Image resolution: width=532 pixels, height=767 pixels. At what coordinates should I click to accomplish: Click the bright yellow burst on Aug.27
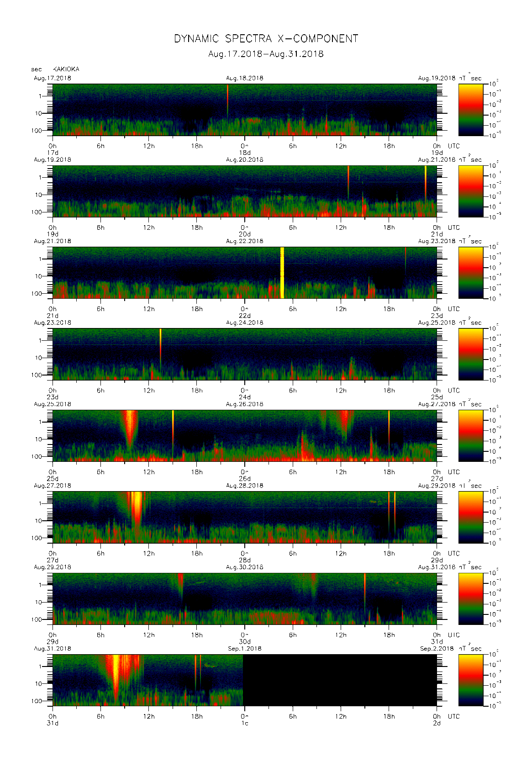pyautogui.click(x=137, y=509)
